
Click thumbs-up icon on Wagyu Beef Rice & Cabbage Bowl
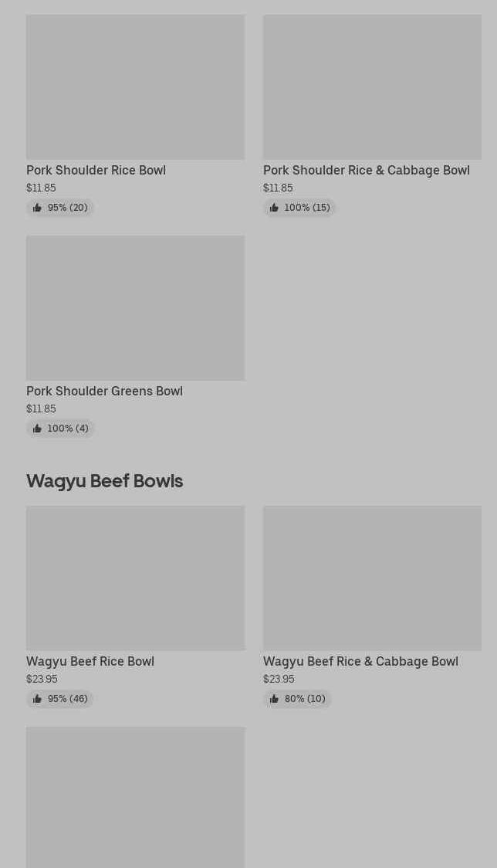274,699
